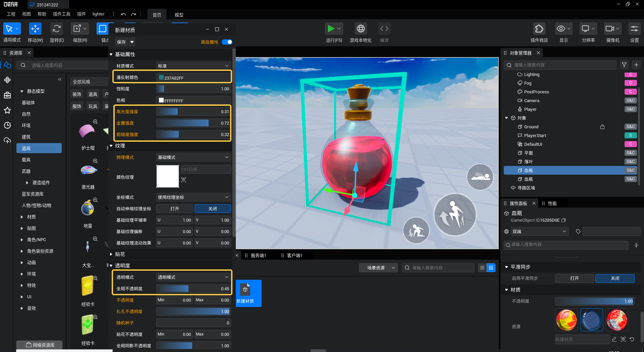Click the 对象管理器 search field
The height and width of the screenshot is (352, 644).
pos(560,65)
